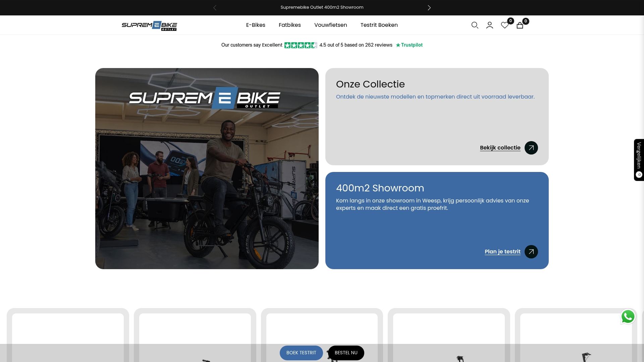Click the 'Kom langs in onze showroom' description text
This screenshot has width=644, height=362.
point(433,204)
